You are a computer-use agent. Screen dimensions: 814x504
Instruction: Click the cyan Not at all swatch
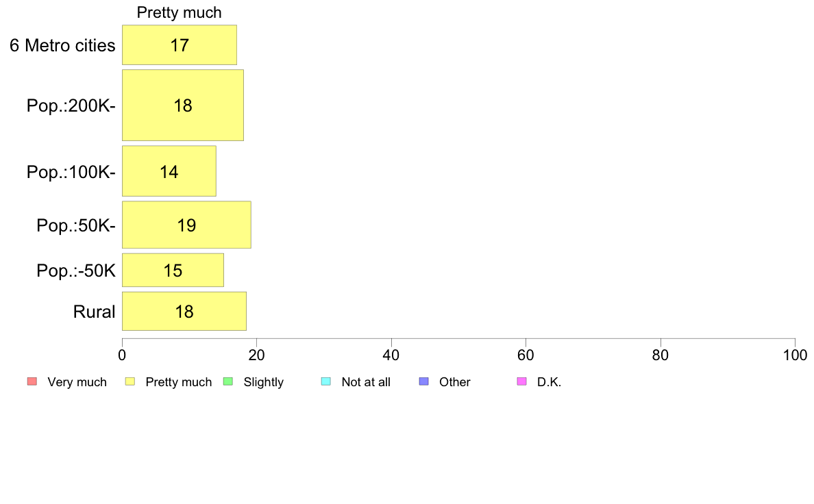tap(326, 381)
